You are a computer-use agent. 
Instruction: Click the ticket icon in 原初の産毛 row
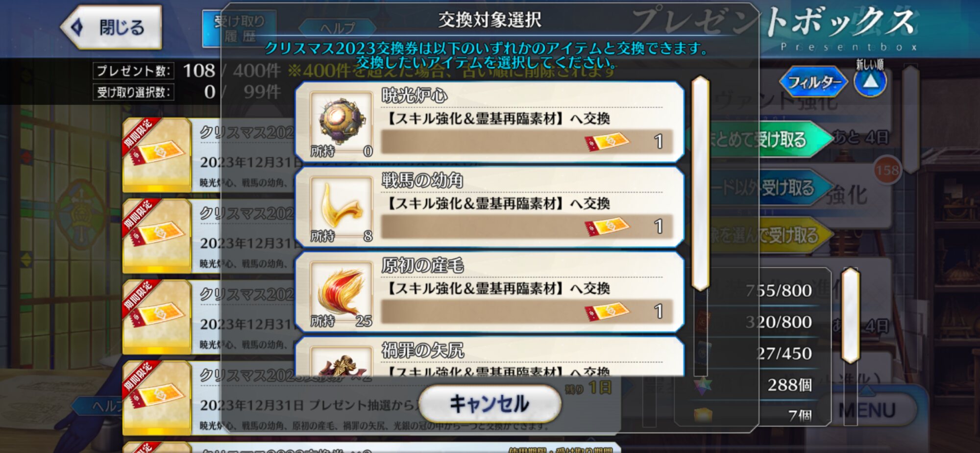point(607,311)
